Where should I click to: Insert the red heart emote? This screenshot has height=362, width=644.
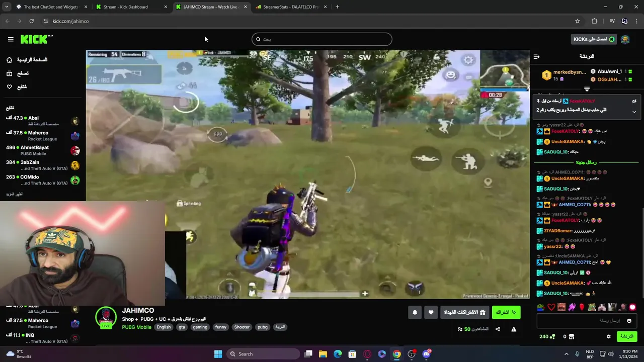(551, 307)
